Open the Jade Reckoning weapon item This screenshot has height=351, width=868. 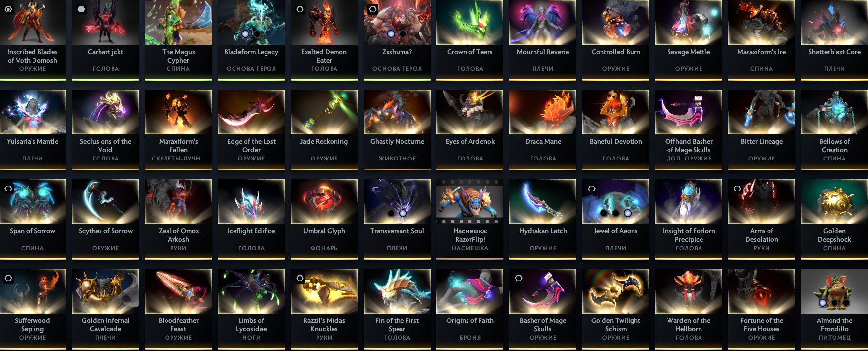pos(324,129)
